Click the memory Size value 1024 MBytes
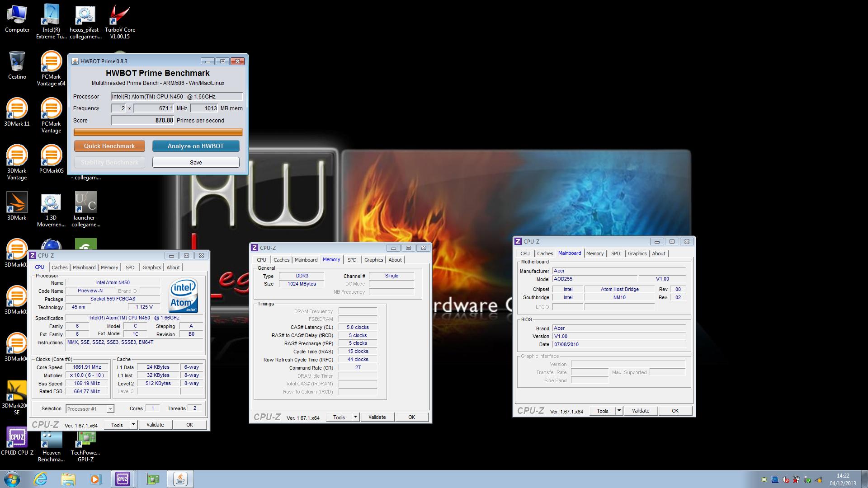 302,284
